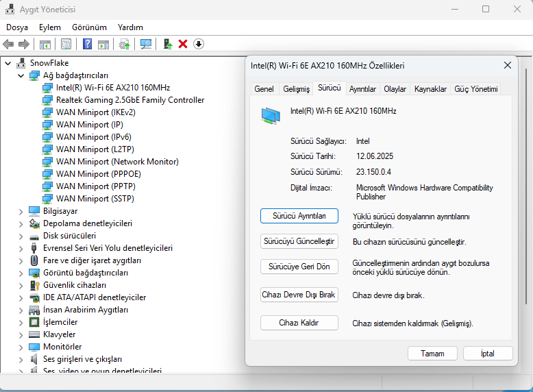This screenshot has width=533, height=392.
Task: Select WAN Miniport (L2TP)
Action: click(95, 149)
